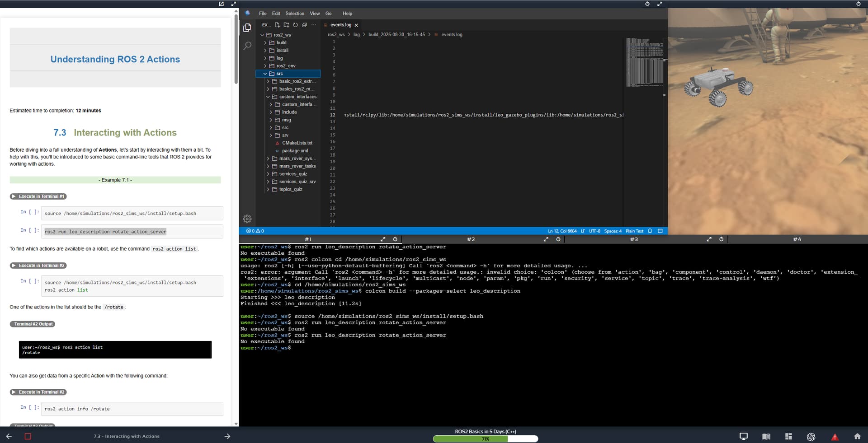
Task: Click the New Folder icon in explorer
Action: (286, 25)
